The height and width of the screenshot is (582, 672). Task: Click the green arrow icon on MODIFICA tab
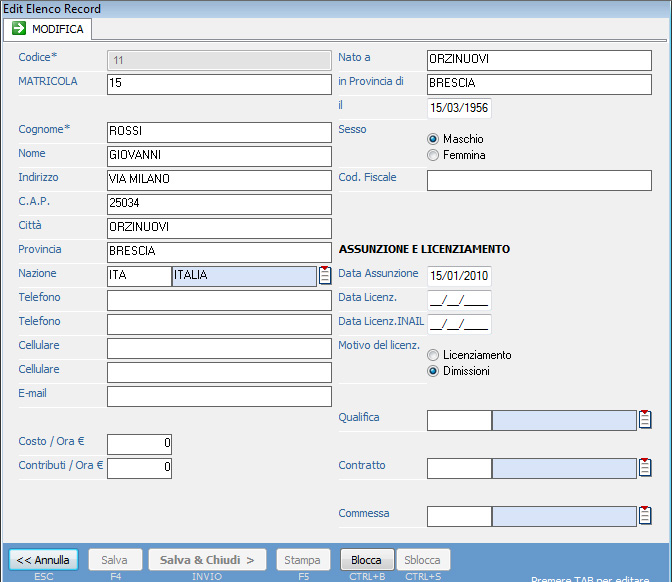coord(18,29)
